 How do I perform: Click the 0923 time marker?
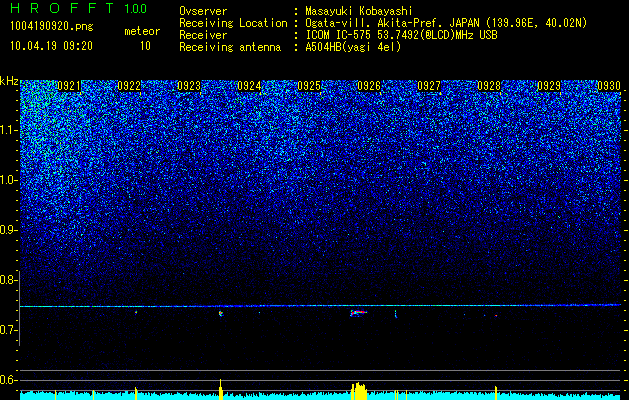point(189,86)
